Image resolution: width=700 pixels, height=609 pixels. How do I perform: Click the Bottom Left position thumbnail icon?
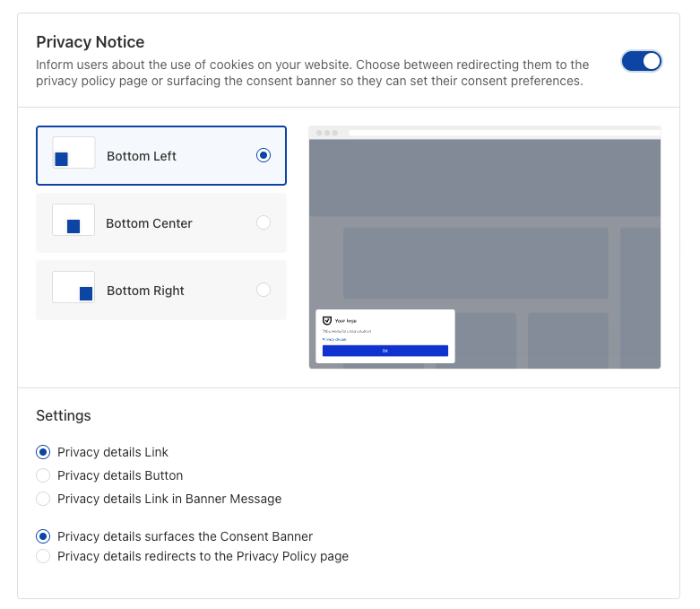tap(73, 152)
